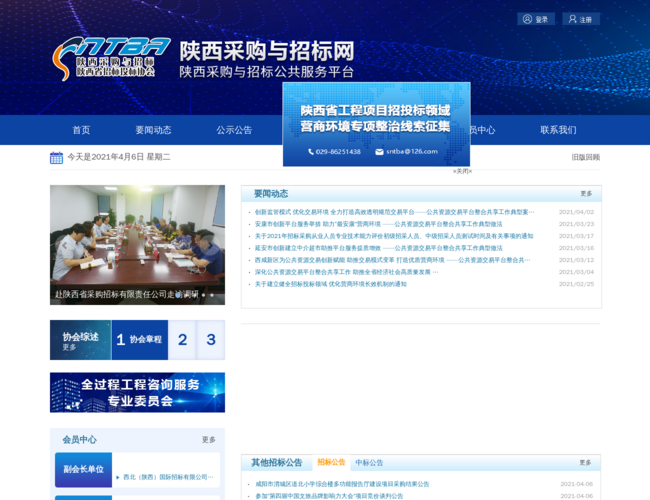Open the 公示公告 navigation item
The image size is (650, 500).
point(234,130)
